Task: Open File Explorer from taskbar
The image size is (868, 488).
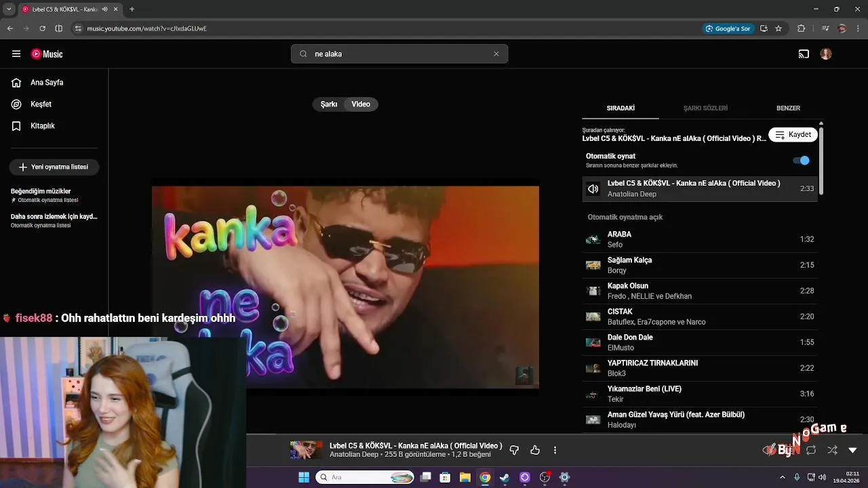Action: click(465, 477)
